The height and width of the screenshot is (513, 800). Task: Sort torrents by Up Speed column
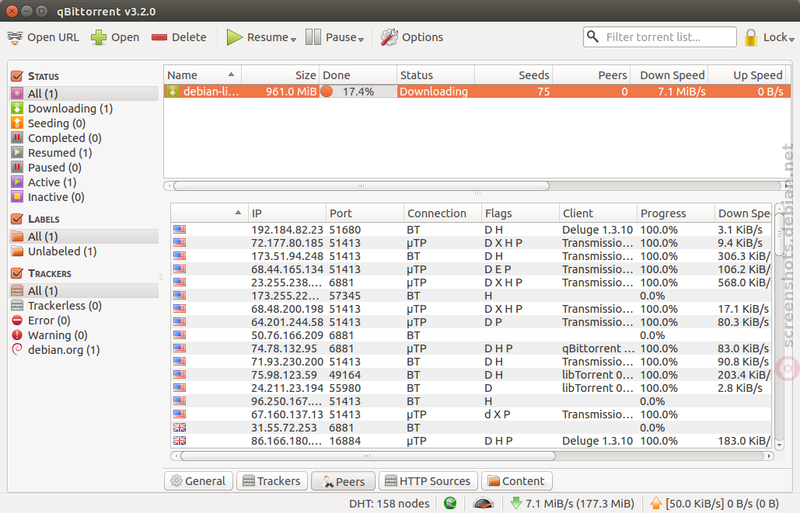coord(747,75)
